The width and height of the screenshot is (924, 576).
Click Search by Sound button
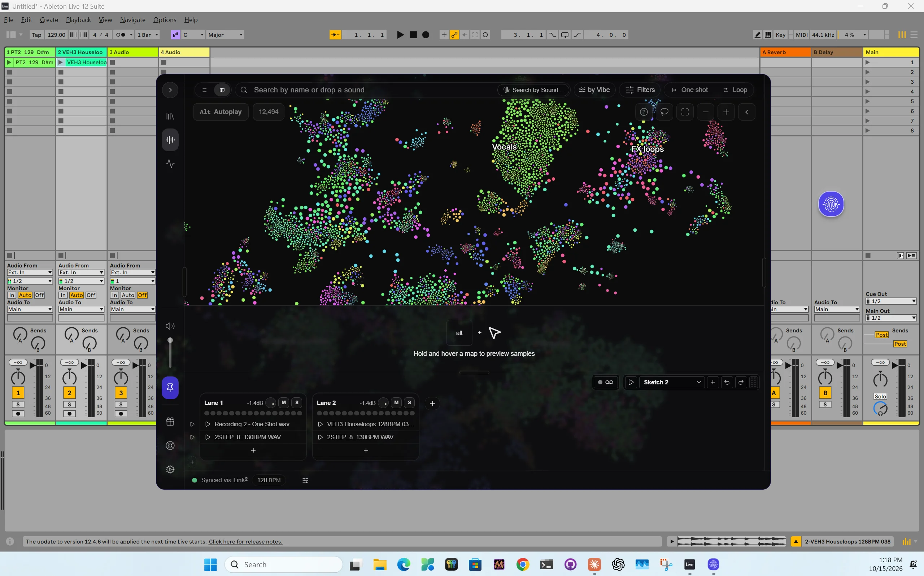pos(533,90)
